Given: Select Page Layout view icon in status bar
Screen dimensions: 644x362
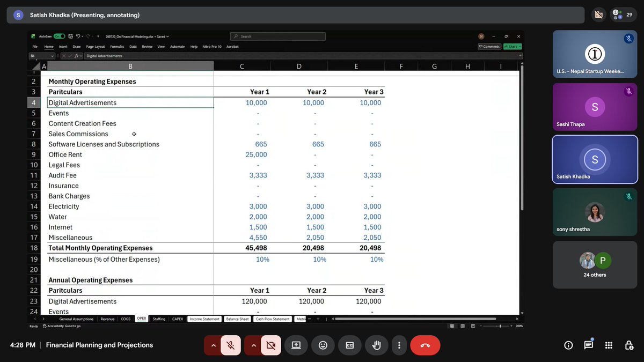Looking at the screenshot, I should click(x=462, y=326).
